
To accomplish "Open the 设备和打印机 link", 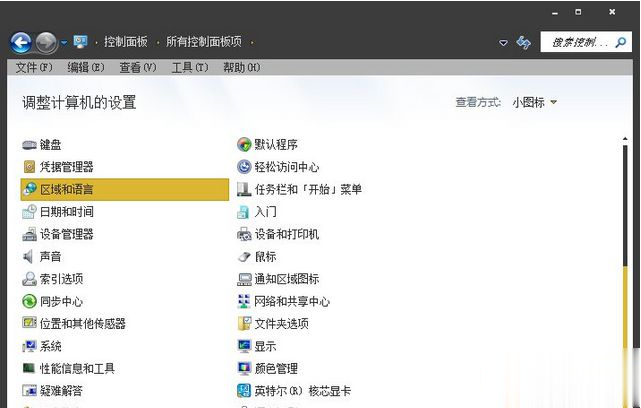I will click(x=287, y=234).
